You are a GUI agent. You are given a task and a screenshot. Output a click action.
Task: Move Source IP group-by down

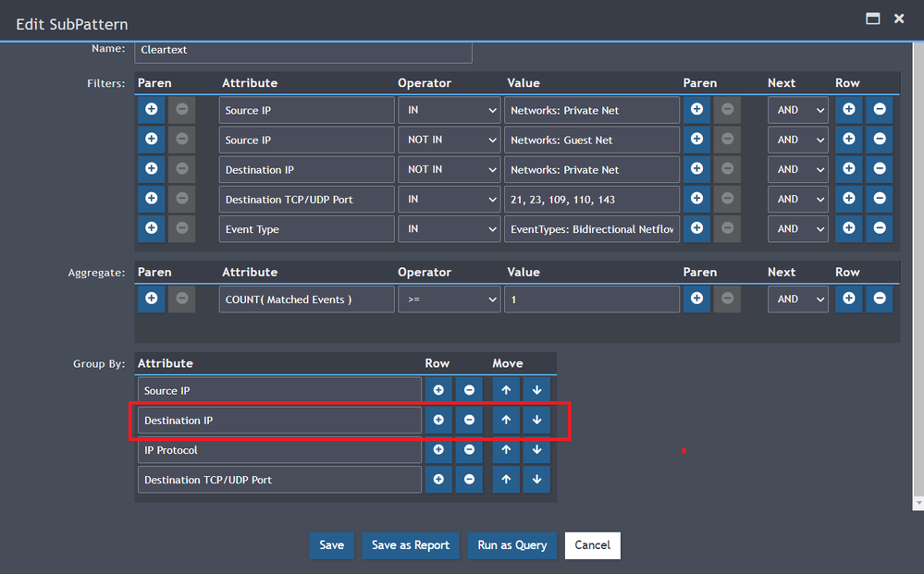pos(536,391)
